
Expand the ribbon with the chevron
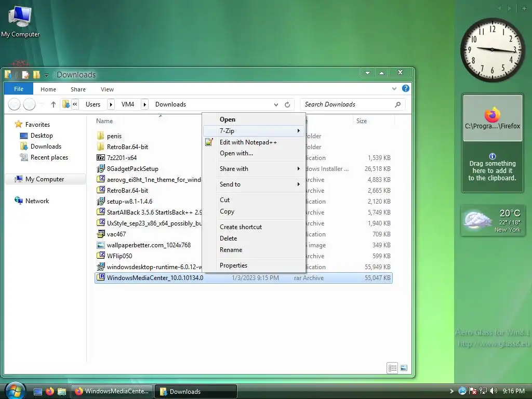click(x=394, y=89)
